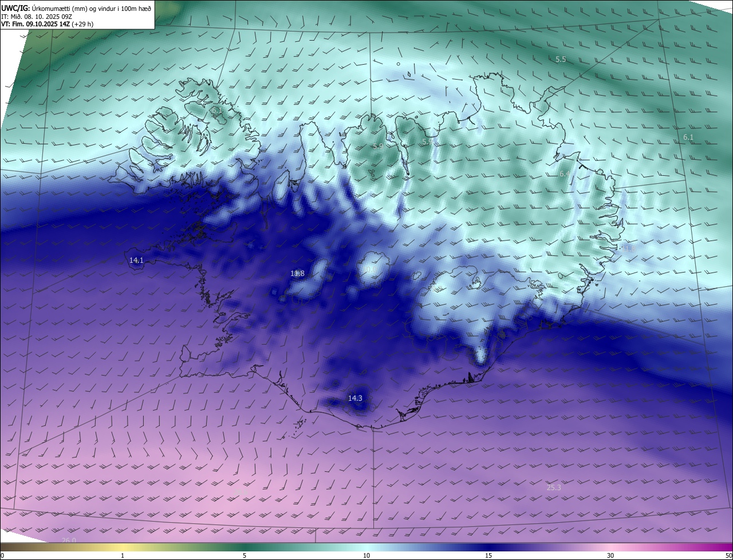Click the color scale tick label 1
The image size is (733, 560).
pyautogui.click(x=123, y=555)
